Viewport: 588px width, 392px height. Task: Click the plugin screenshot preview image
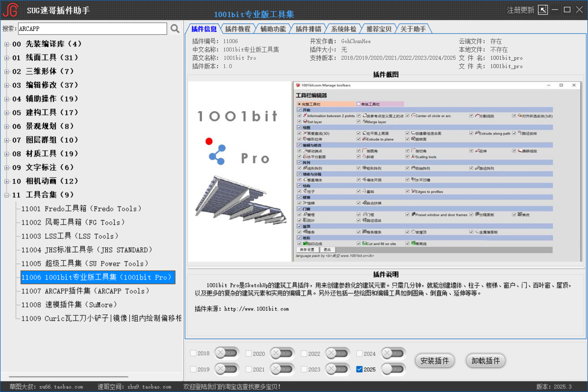385,171
